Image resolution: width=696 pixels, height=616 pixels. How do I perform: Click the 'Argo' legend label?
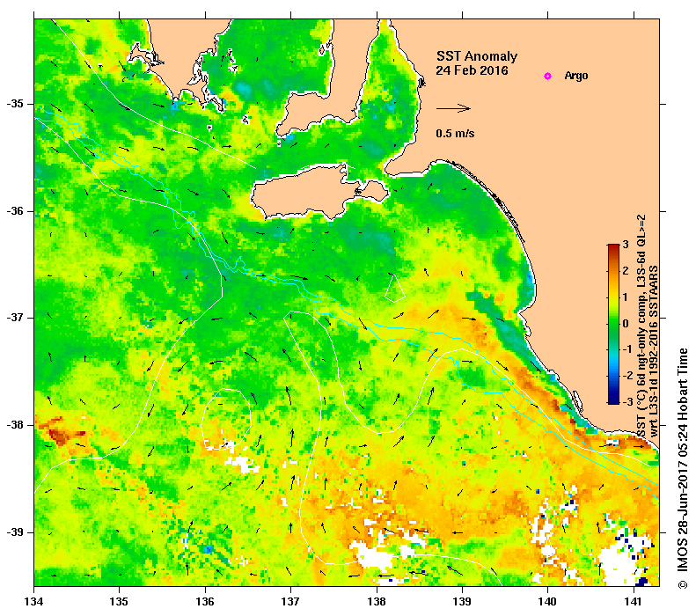click(x=576, y=76)
